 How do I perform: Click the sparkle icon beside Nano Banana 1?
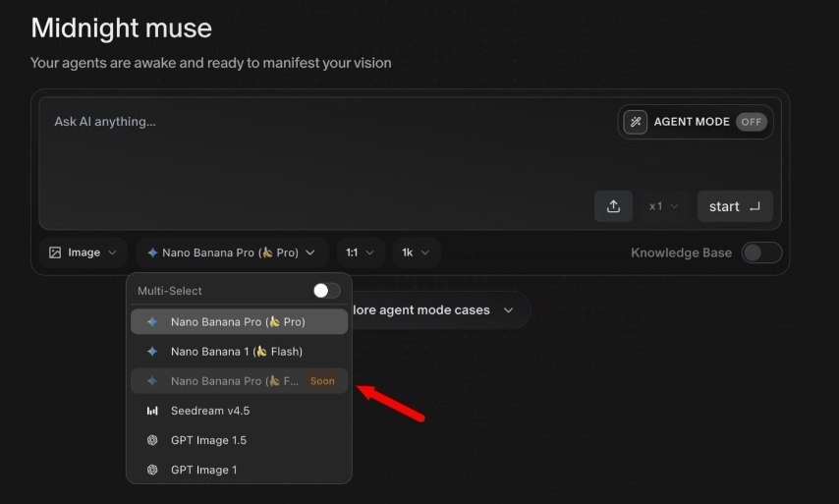point(152,352)
